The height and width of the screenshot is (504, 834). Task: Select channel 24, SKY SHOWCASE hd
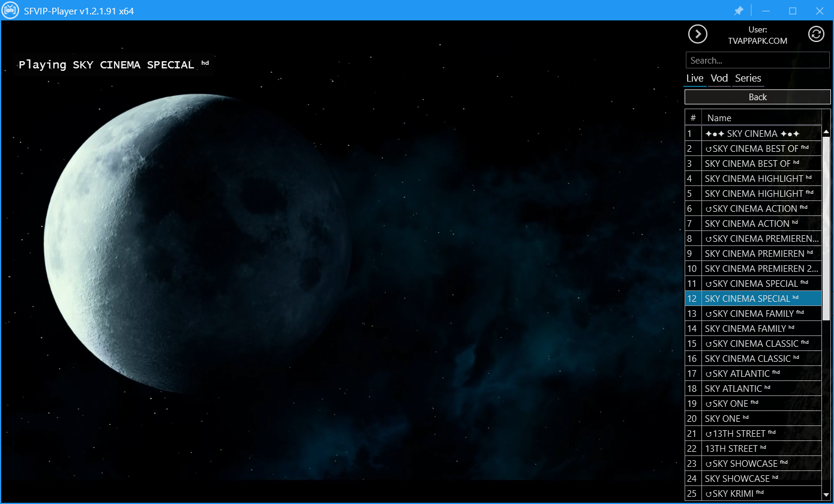tap(754, 479)
